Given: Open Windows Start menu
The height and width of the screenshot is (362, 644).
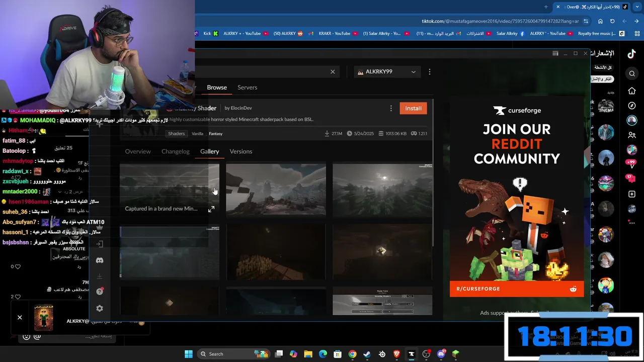Looking at the screenshot, I should tap(189, 354).
